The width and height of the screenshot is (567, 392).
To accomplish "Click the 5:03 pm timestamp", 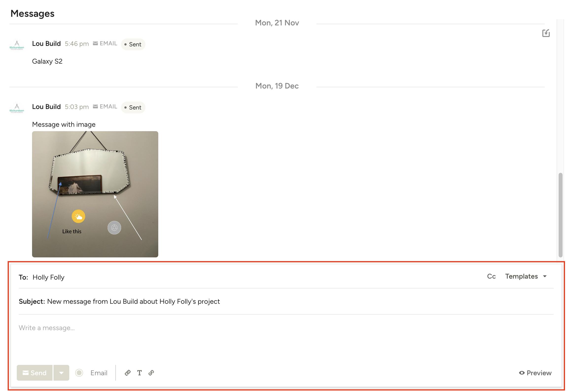I will tap(77, 107).
